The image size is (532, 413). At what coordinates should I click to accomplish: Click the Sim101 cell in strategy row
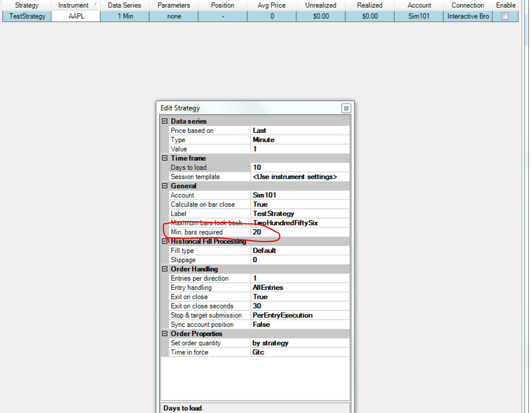419,16
